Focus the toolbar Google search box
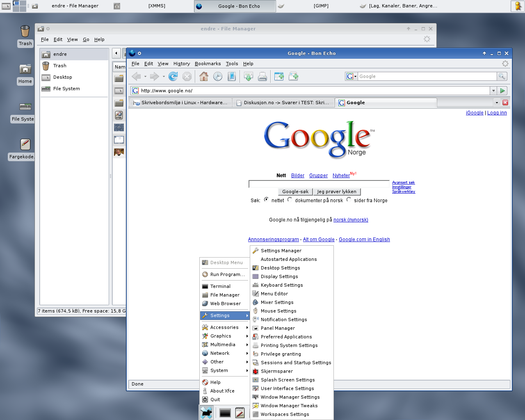525x420 pixels. [x=427, y=76]
